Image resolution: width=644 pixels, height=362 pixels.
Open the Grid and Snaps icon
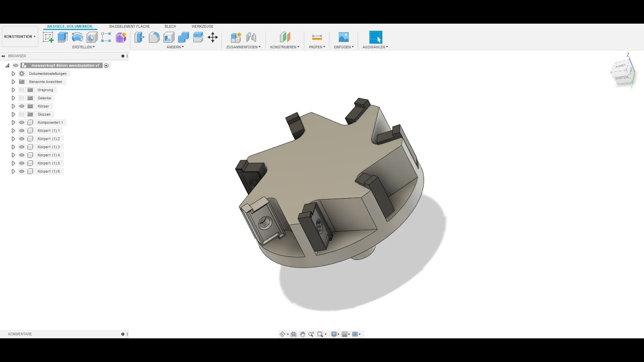click(x=345, y=334)
